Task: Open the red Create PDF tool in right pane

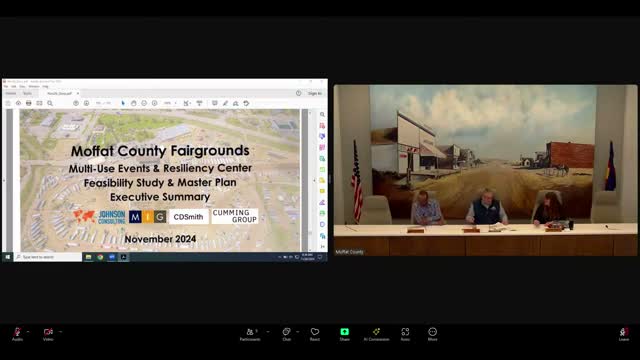Action: [322, 126]
